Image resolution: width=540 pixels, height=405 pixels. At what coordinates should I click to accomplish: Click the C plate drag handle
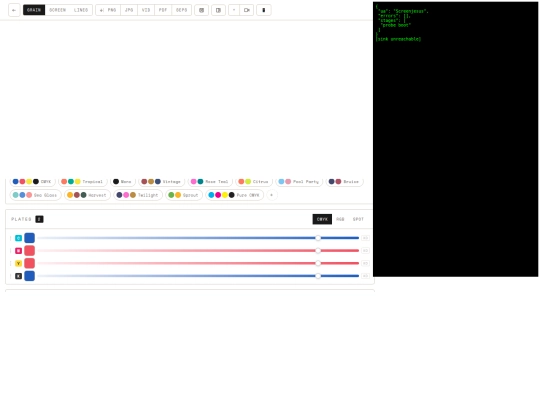pos(11,238)
